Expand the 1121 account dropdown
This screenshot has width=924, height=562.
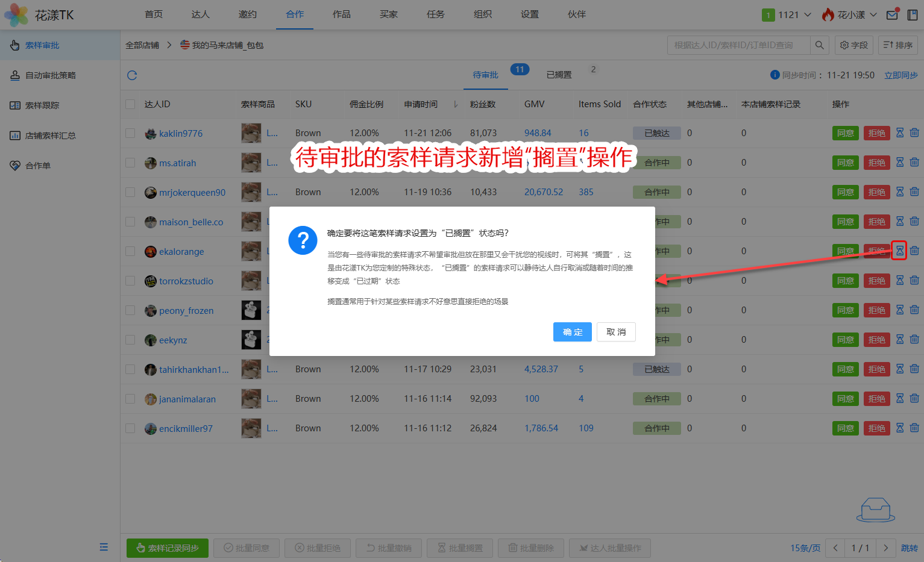tap(787, 15)
